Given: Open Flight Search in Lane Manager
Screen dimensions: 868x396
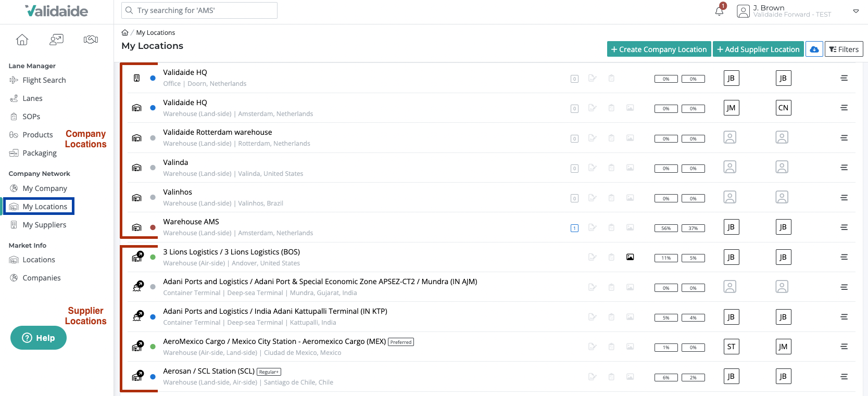Looking at the screenshot, I should [x=44, y=80].
